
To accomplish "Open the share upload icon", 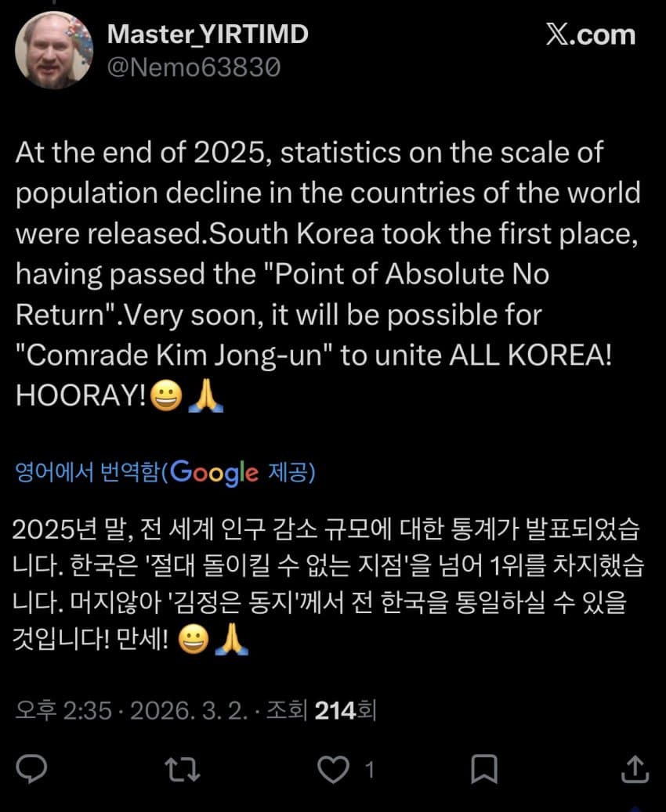I will pos(633,769).
